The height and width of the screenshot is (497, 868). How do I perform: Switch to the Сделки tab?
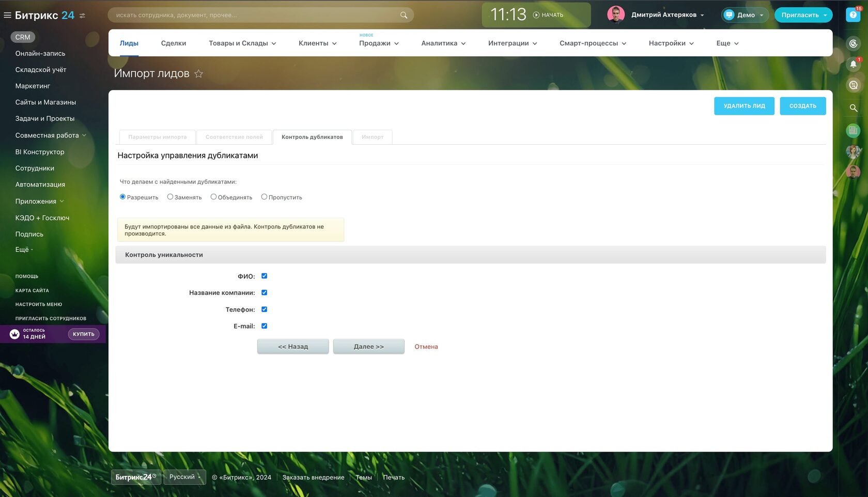[x=174, y=43]
